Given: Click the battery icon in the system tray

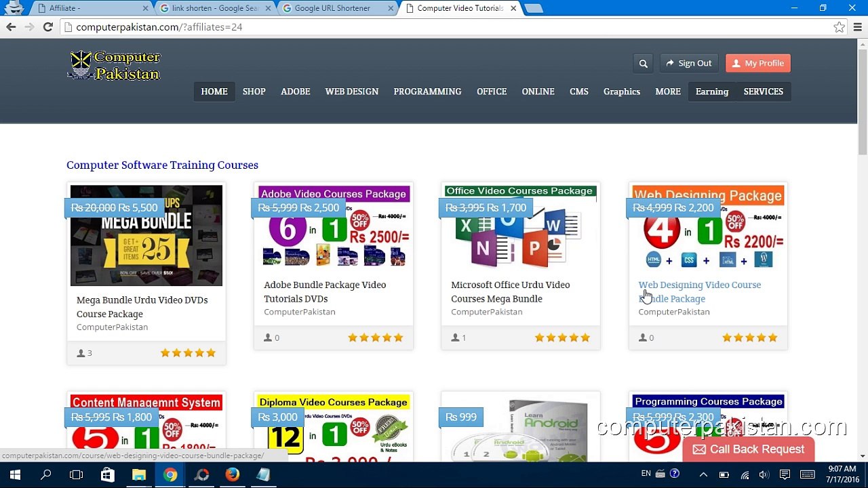Looking at the screenshot, I should (x=724, y=474).
